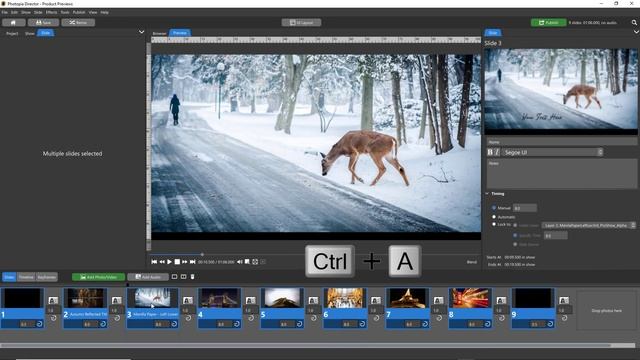This screenshot has width=640, height=360.
Task: Switch to Timeline view tab
Action: [x=26, y=277]
